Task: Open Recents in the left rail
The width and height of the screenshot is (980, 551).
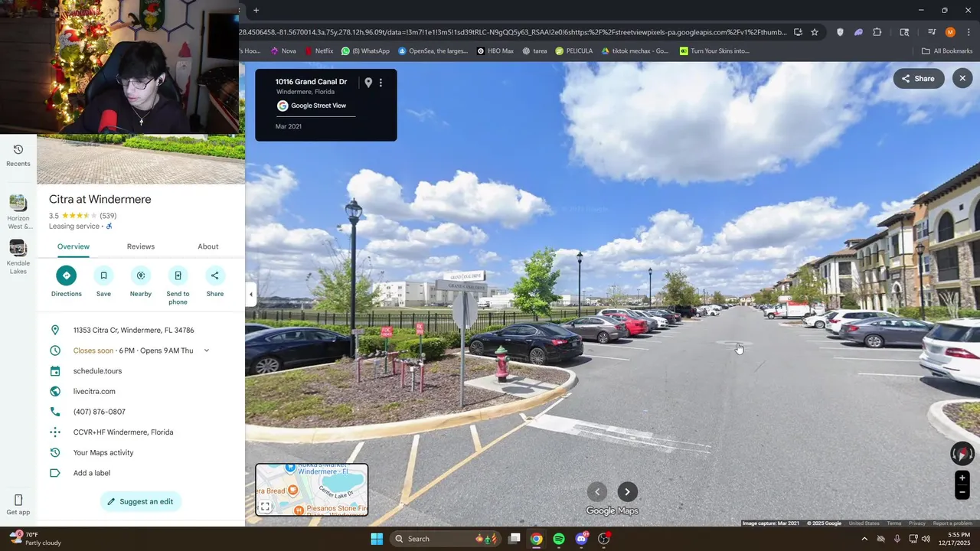Action: pyautogui.click(x=18, y=155)
